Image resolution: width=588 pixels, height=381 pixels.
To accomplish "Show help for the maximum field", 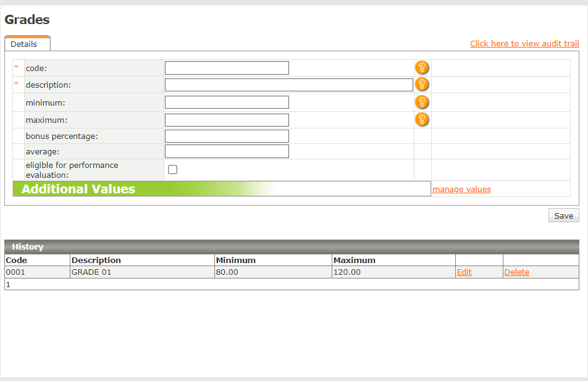I will click(x=422, y=119).
